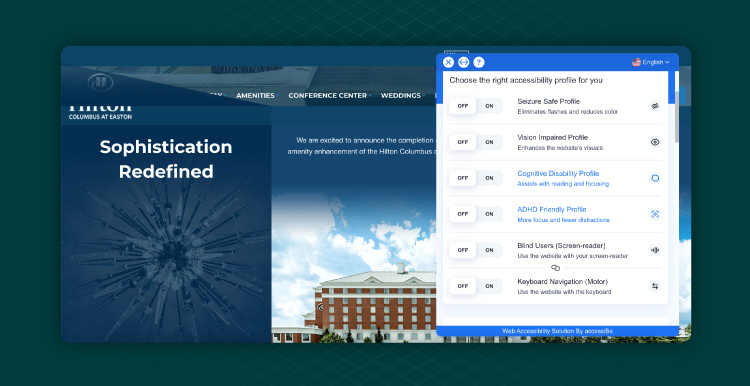750x386 pixels.
Task: Set Seizure Safe Profile to OFF
Action: pos(463,106)
